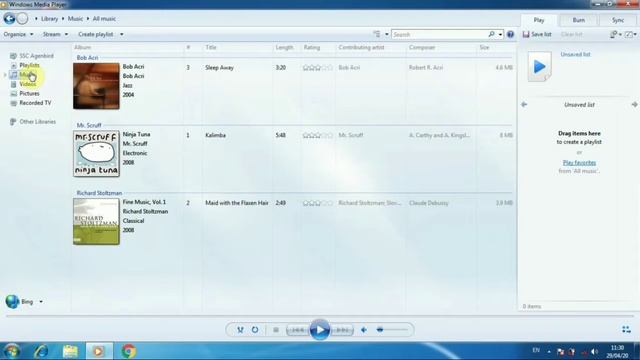Open the Windows Start menu
Viewport: 640px width, 360px height.
[x=12, y=351]
